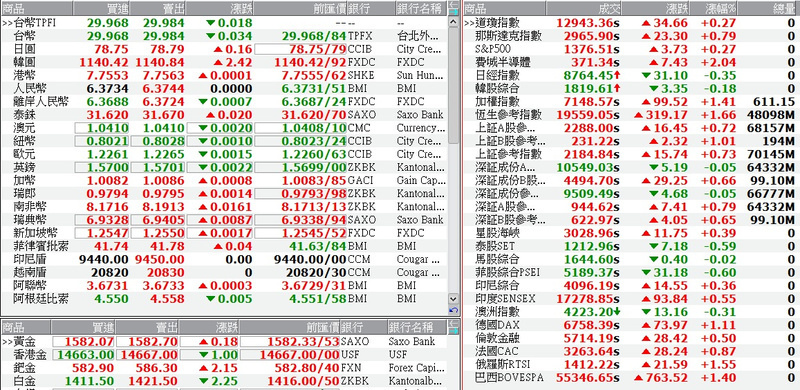
Task: Select the 印尼盾 currency row
Action: tap(223, 259)
